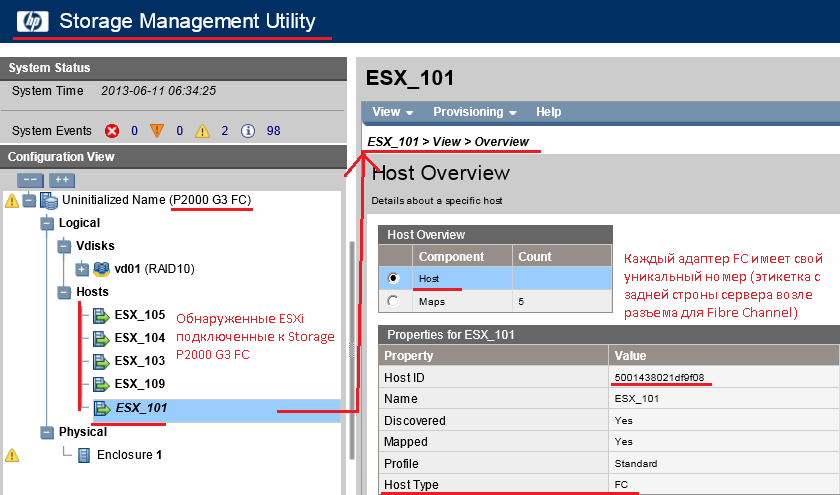Click the warning events count 2
Viewport: 840px width, 495px height.
[224, 131]
